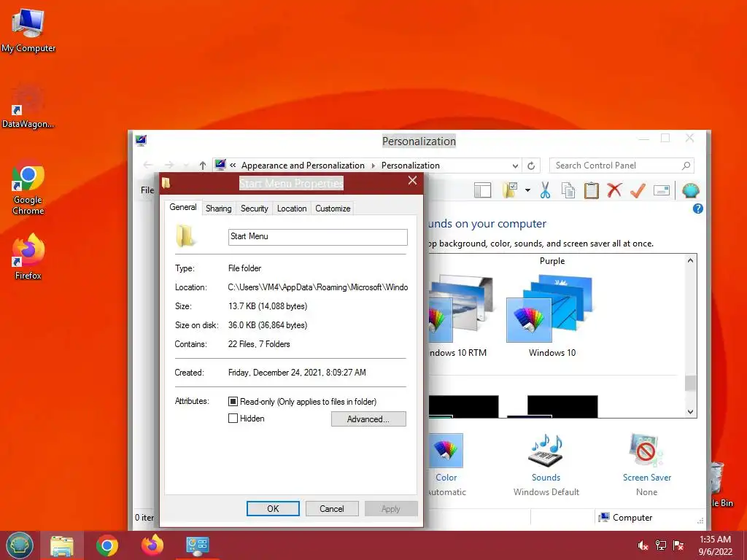Open the Location tab
Image resolution: width=747 pixels, height=560 pixels.
(292, 209)
